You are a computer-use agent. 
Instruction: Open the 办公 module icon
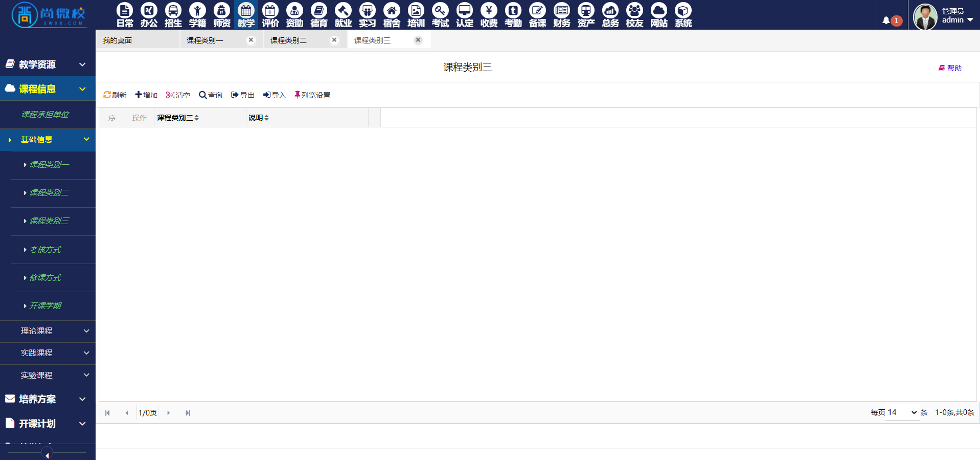[x=149, y=15]
